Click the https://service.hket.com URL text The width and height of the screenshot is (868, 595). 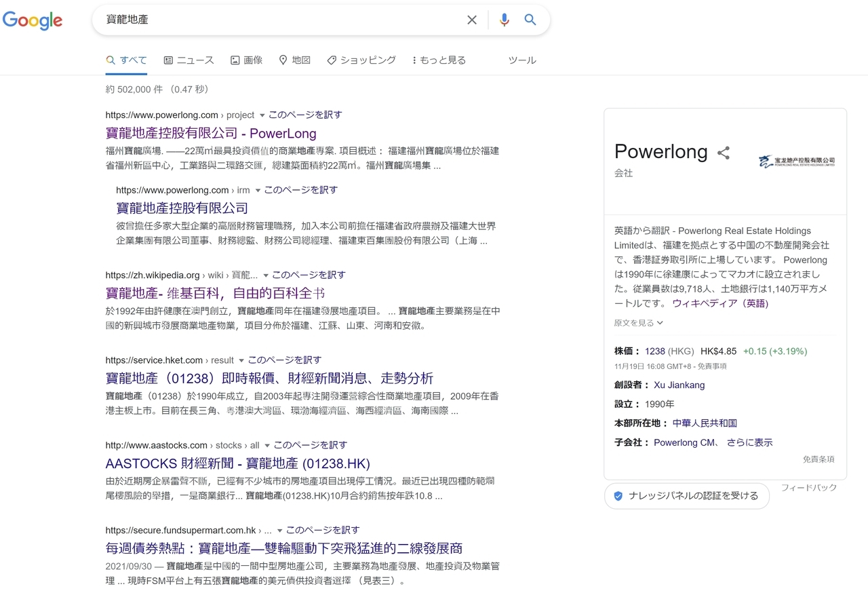pos(154,360)
